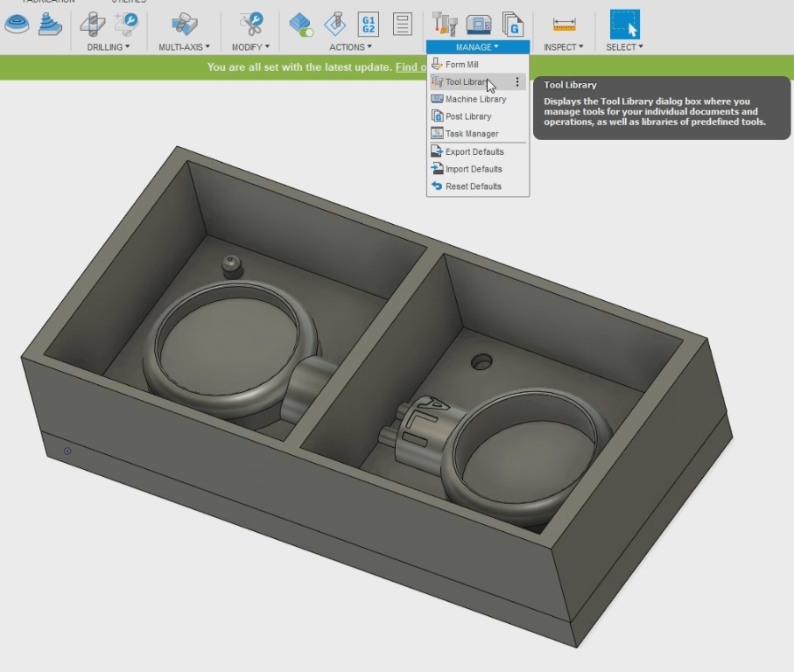
Task: Click the Multi-Axis swarf tool icon
Action: pyautogui.click(x=185, y=24)
